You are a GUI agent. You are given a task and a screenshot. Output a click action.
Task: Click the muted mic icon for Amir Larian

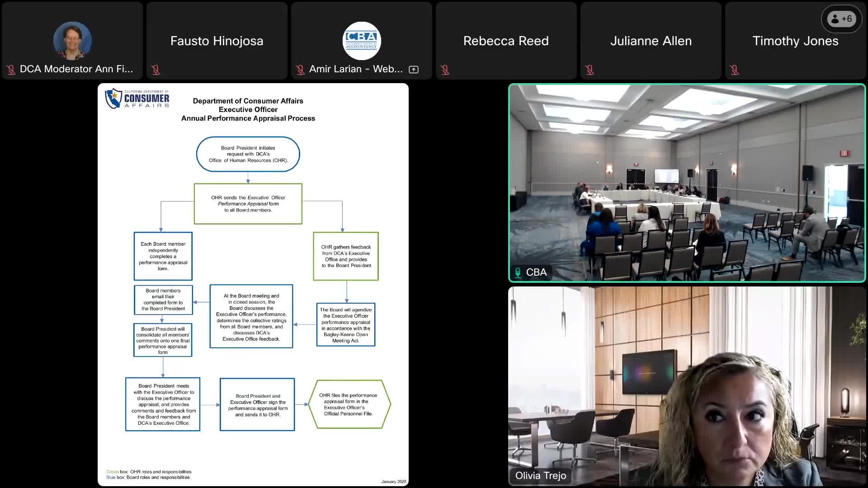(300, 70)
